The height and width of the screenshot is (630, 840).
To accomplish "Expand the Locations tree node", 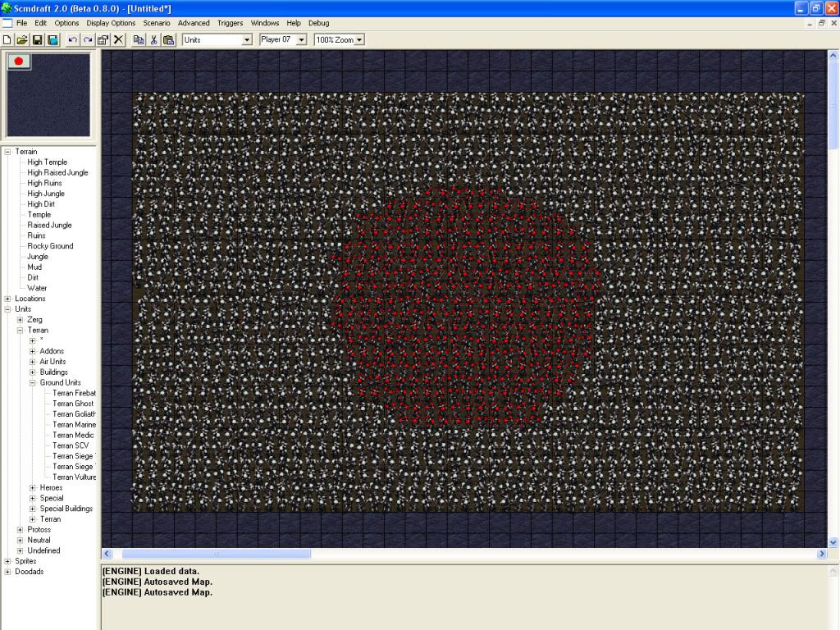I will coord(7,299).
